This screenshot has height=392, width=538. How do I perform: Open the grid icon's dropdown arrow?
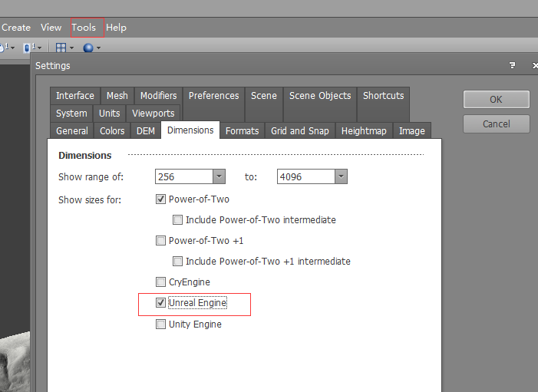point(71,48)
